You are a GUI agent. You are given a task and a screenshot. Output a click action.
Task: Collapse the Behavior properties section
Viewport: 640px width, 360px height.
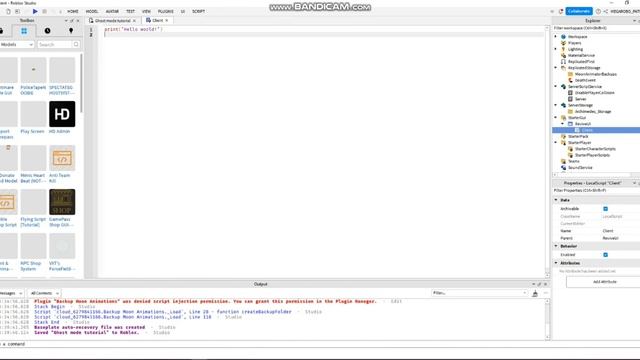[556, 246]
